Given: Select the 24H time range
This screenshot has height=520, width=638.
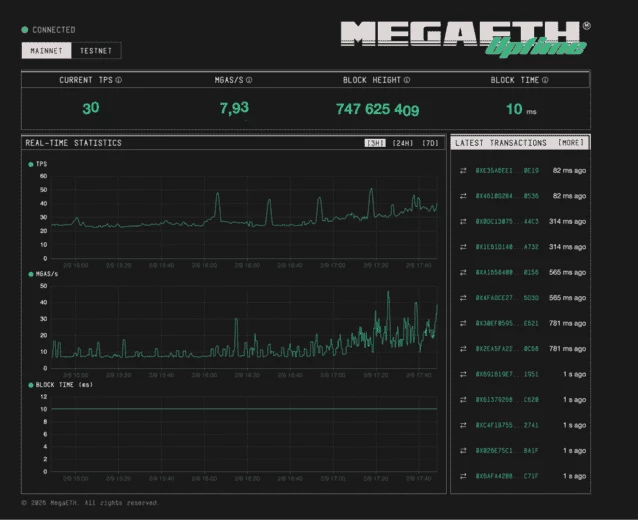Looking at the screenshot, I should tap(403, 143).
